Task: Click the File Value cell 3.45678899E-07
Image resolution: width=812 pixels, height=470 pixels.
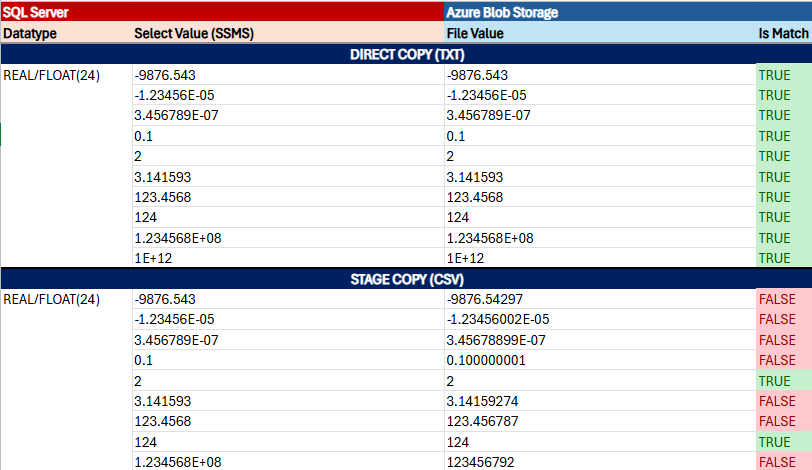Action: [600, 340]
